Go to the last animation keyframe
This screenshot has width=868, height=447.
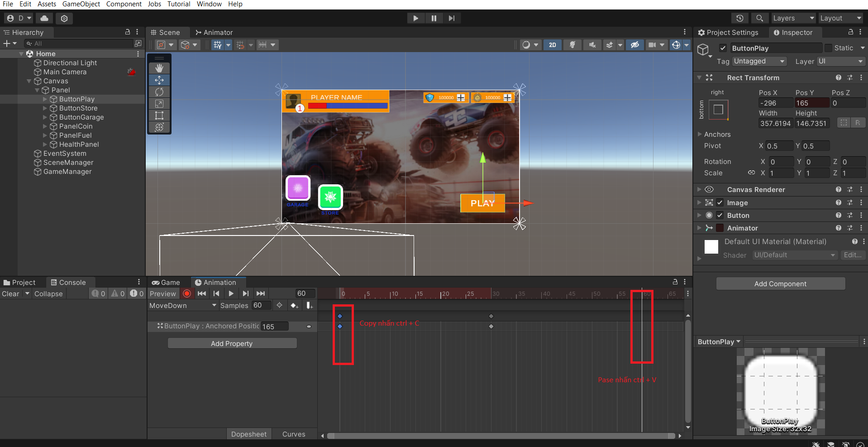[x=261, y=293]
